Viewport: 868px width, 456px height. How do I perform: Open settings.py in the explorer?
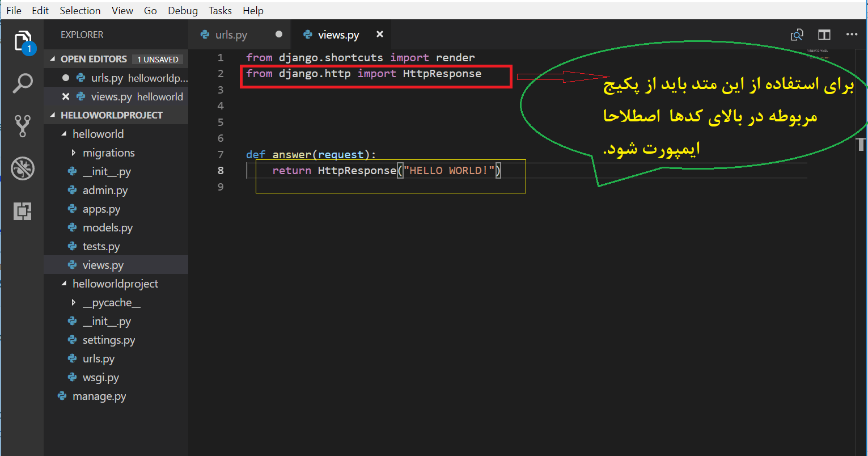point(116,340)
